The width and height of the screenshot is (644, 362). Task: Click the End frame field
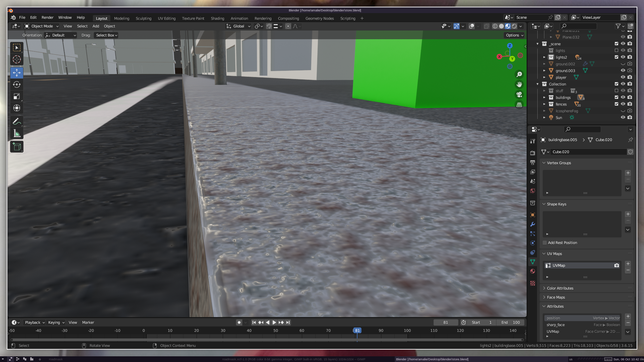(511, 322)
